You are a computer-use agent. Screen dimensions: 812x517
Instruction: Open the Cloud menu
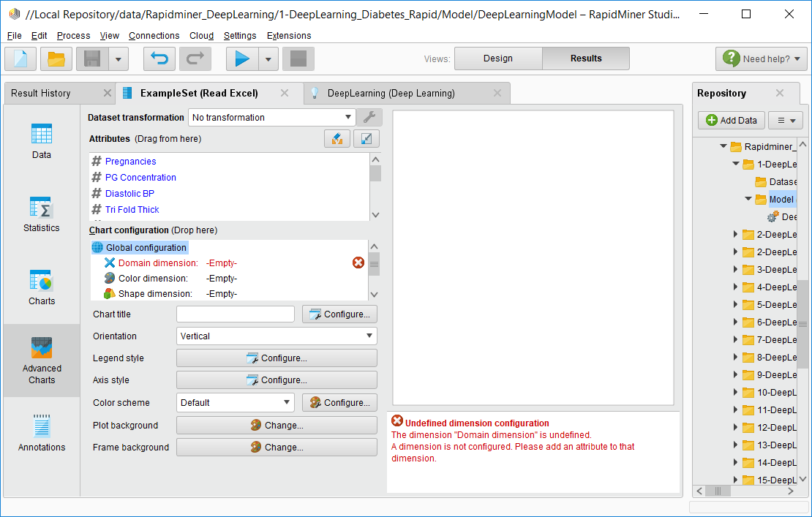coord(201,36)
